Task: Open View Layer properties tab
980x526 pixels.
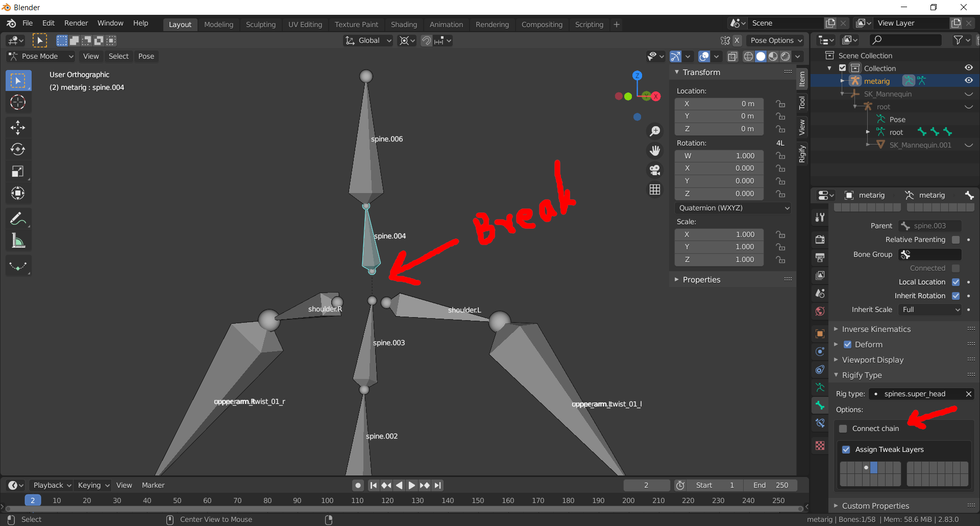Action: (820, 275)
